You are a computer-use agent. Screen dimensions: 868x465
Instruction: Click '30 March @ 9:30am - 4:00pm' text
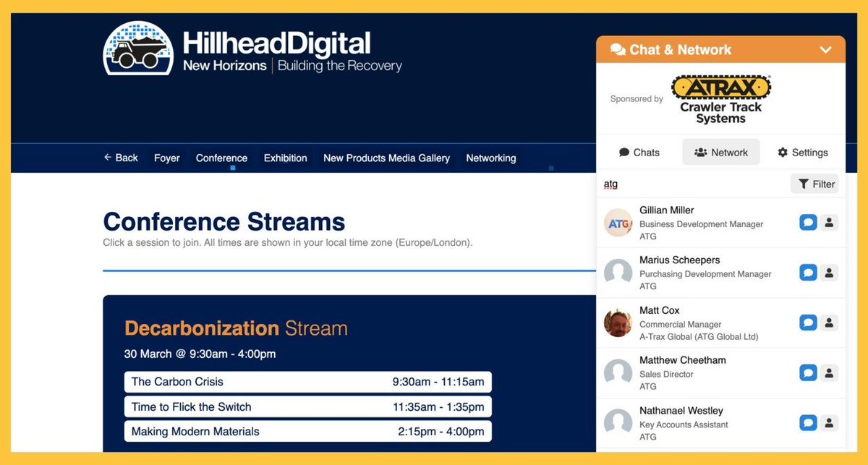click(x=200, y=354)
